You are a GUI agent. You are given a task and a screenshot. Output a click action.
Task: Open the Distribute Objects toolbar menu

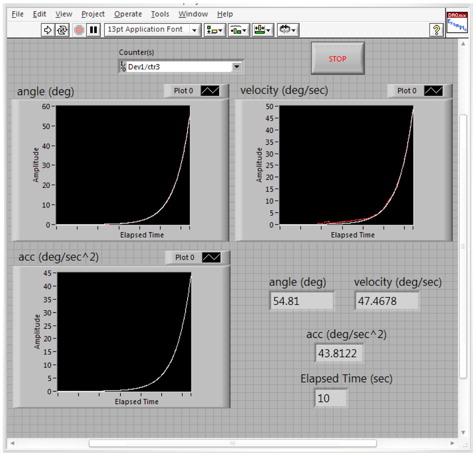pos(239,30)
